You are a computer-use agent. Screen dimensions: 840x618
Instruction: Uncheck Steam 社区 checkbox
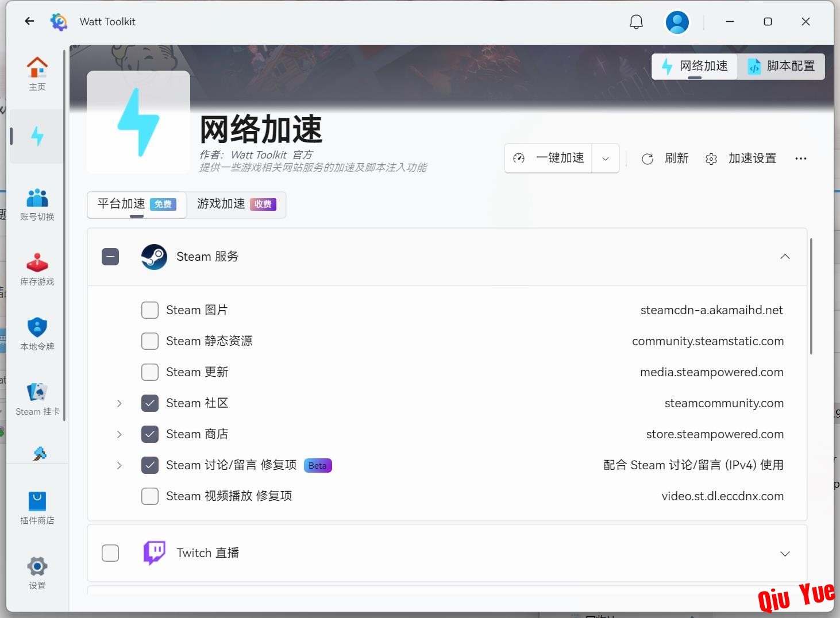pos(150,403)
